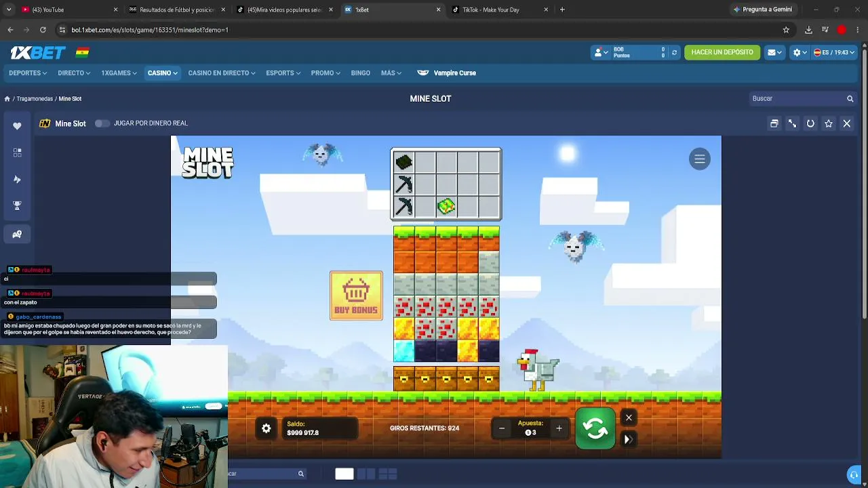
Task: Go to home via breadcrumb house icon
Action: (x=7, y=99)
